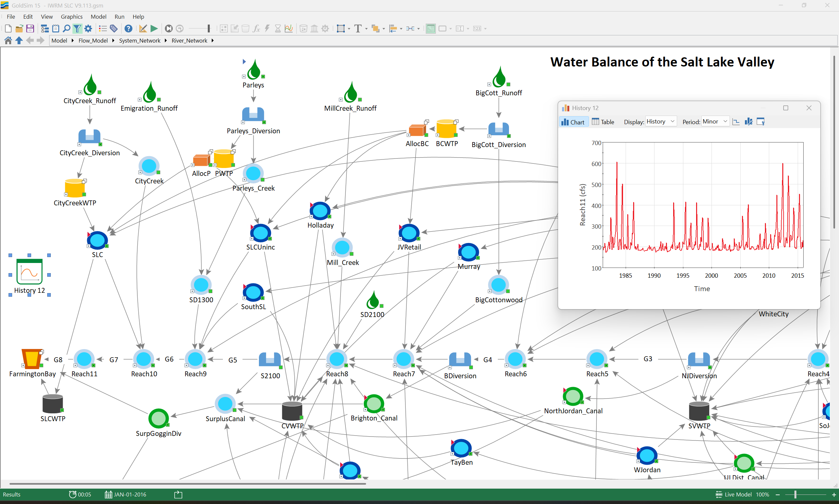Open the edit chart style icon
The width and height of the screenshot is (839, 504).
point(749,121)
